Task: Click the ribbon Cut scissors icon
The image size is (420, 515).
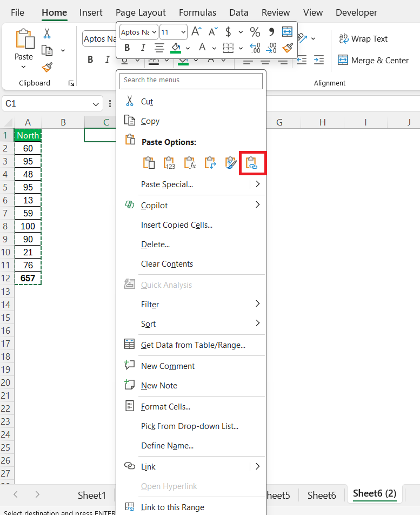Action: point(47,33)
